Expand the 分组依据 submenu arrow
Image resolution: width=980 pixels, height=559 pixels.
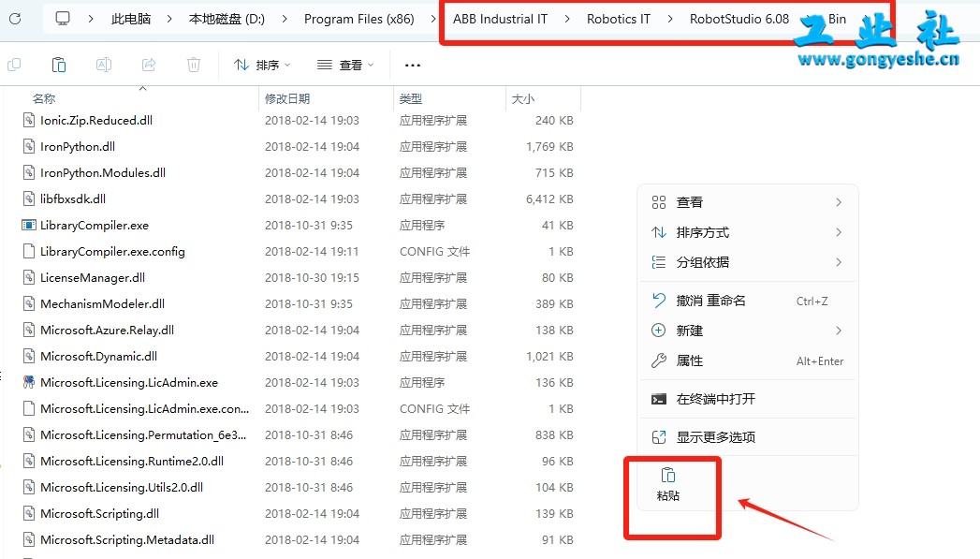pos(839,262)
